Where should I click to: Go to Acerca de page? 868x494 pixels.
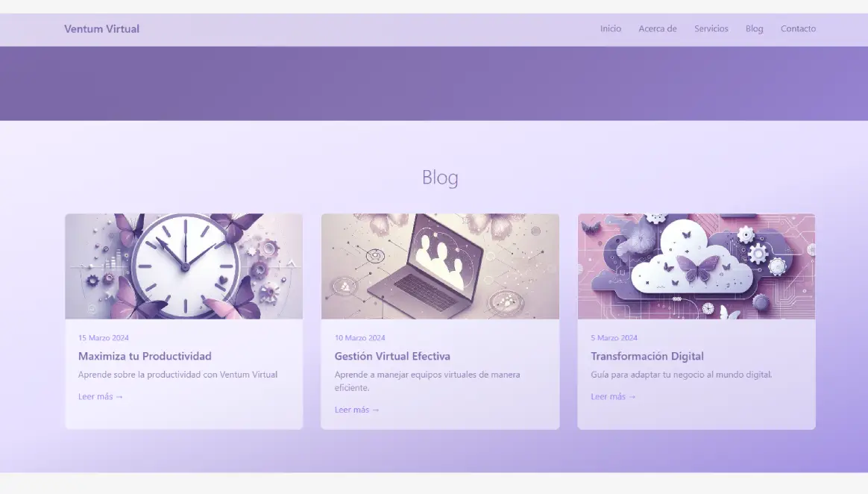[x=658, y=28]
